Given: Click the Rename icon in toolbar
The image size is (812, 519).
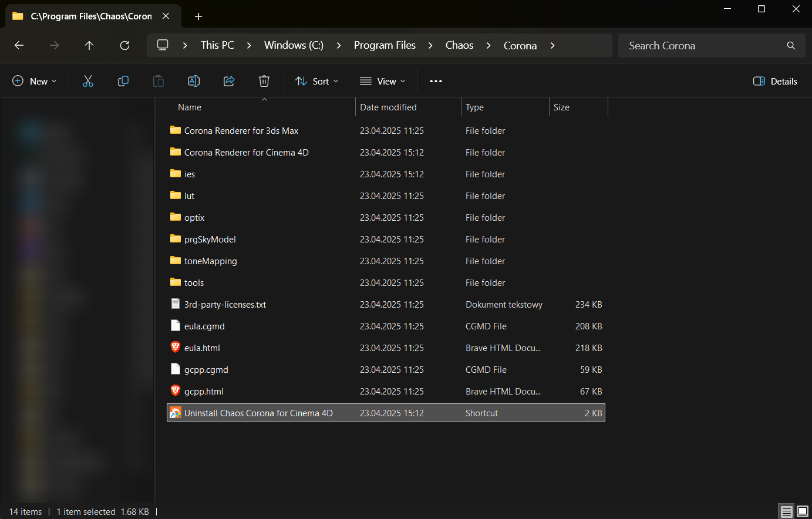Looking at the screenshot, I should point(194,81).
